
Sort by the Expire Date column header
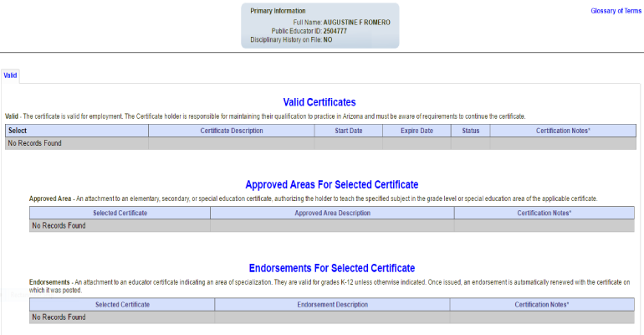pos(417,131)
